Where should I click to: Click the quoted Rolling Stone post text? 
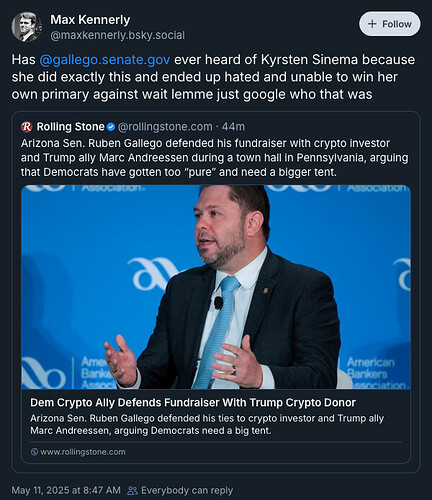pos(214,158)
